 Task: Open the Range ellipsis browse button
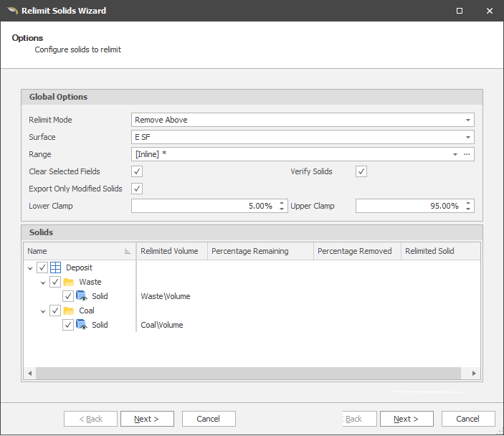(x=467, y=154)
